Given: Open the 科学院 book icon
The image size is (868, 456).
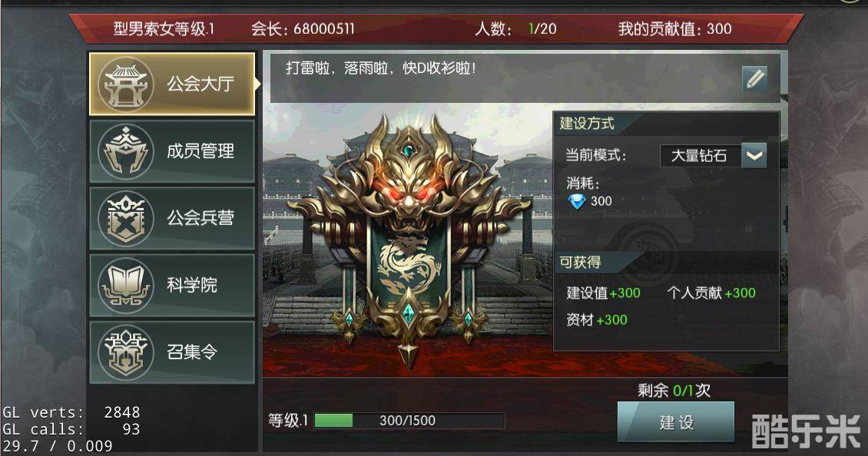Looking at the screenshot, I should (x=126, y=285).
